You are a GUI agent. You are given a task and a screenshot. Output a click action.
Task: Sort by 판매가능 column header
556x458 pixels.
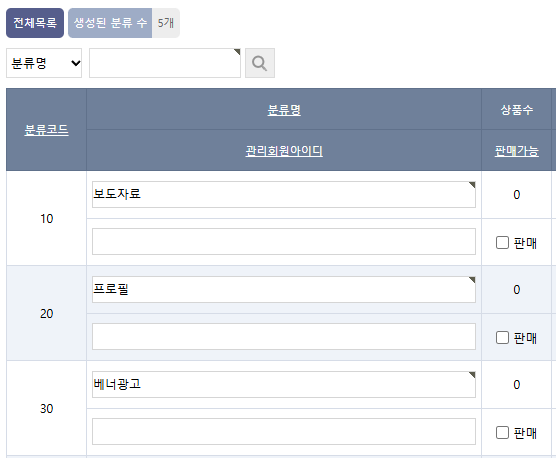[x=517, y=151]
